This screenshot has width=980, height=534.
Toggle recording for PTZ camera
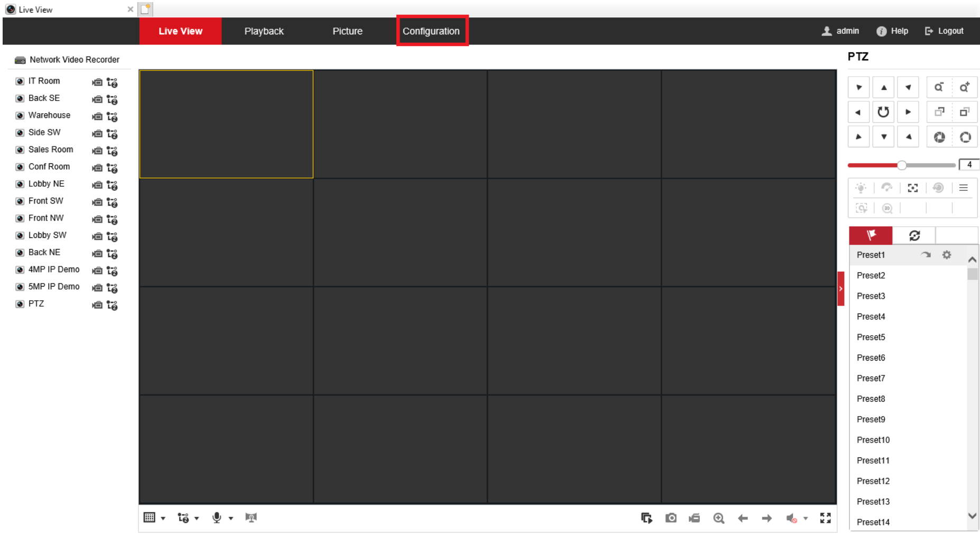[x=97, y=305]
